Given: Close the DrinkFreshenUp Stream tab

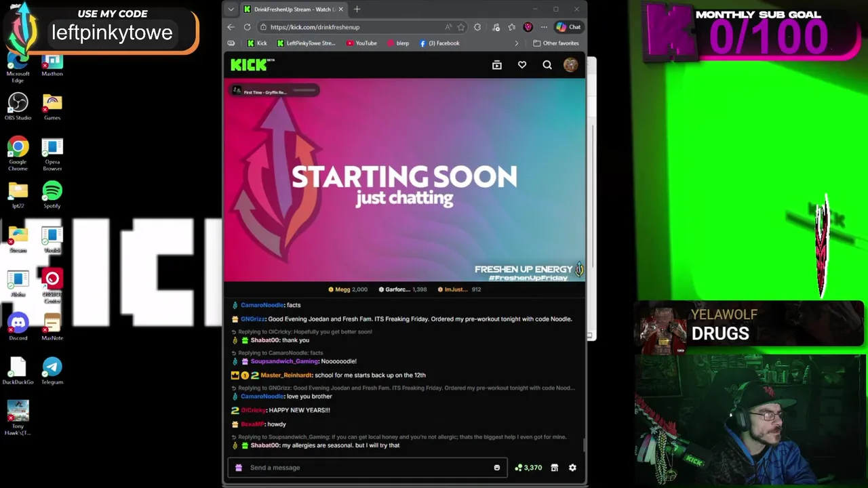Looking at the screenshot, I should [x=340, y=9].
